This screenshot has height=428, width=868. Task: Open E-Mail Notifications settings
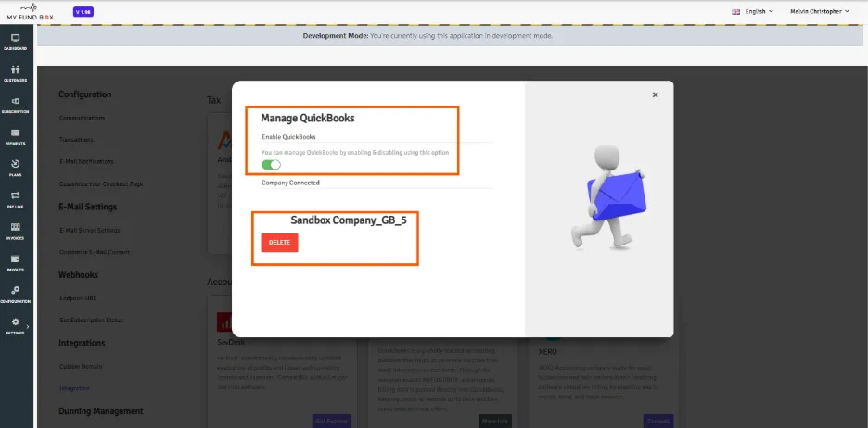pyautogui.click(x=86, y=162)
